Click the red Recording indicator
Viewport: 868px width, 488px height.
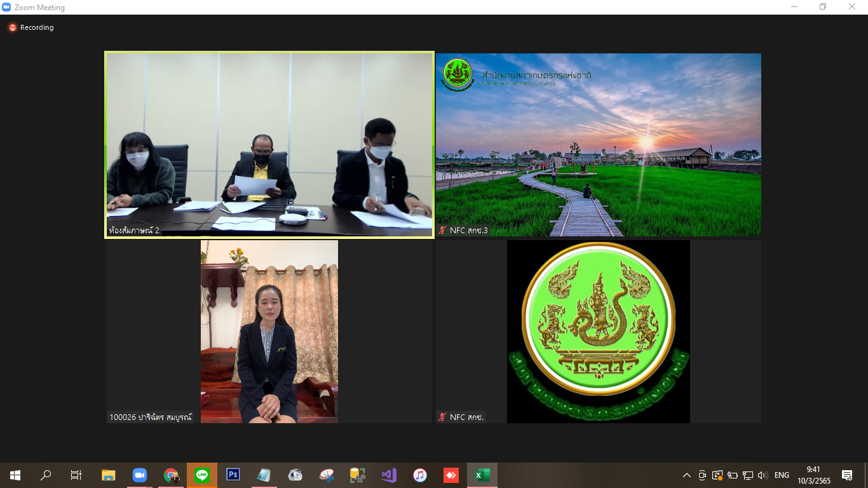tap(31, 27)
